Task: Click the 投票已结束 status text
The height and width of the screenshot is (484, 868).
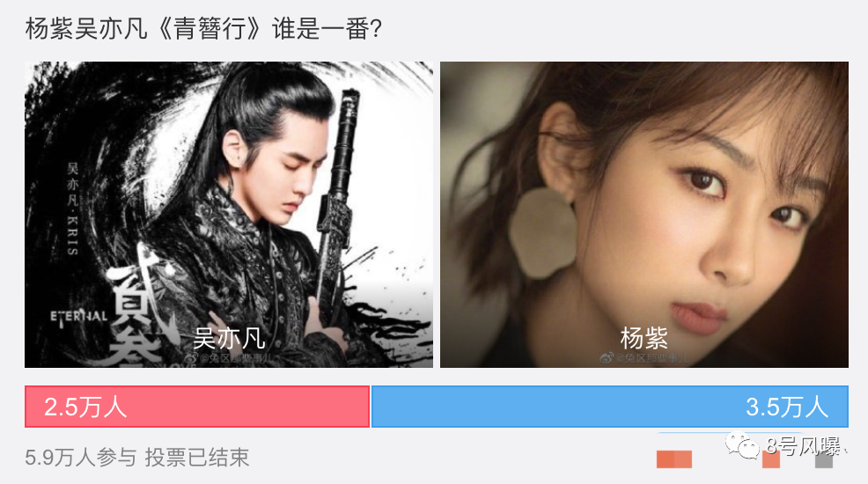Action: [197, 458]
